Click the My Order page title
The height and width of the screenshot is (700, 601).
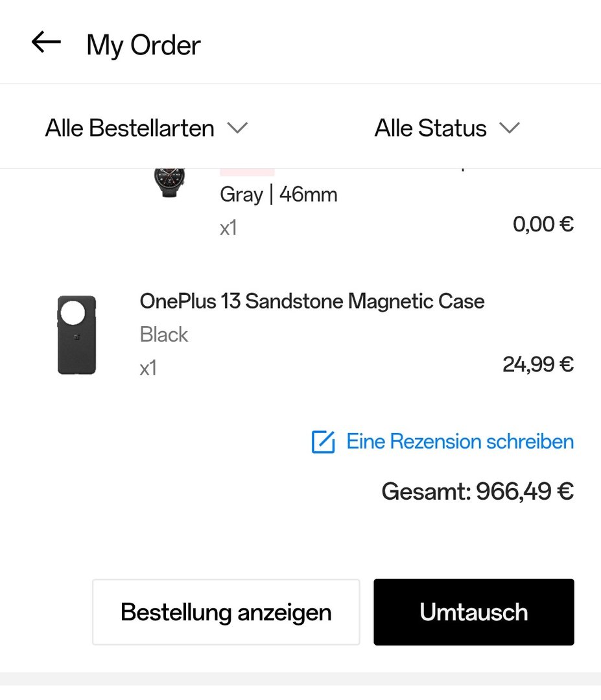pos(143,45)
